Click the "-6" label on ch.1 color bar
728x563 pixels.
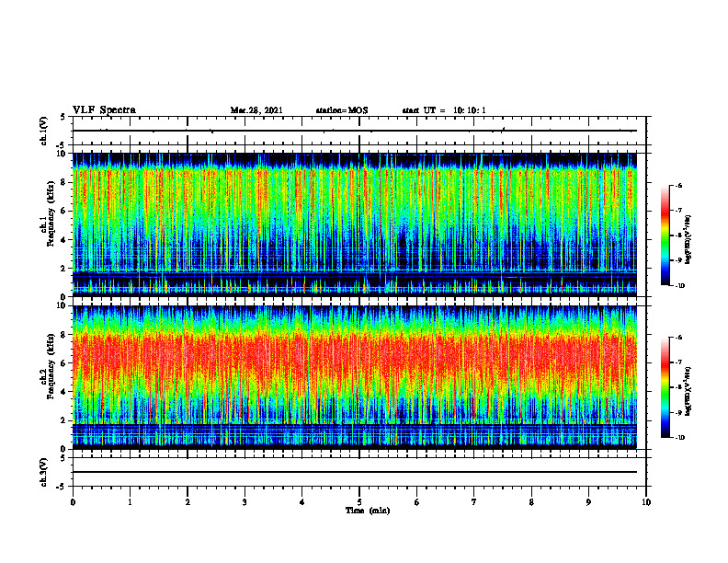point(678,185)
